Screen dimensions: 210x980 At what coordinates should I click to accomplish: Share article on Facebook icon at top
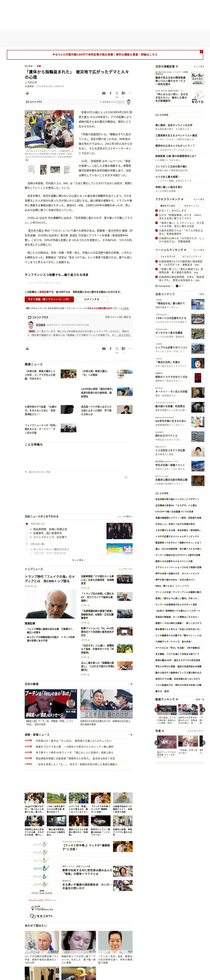click(x=111, y=93)
